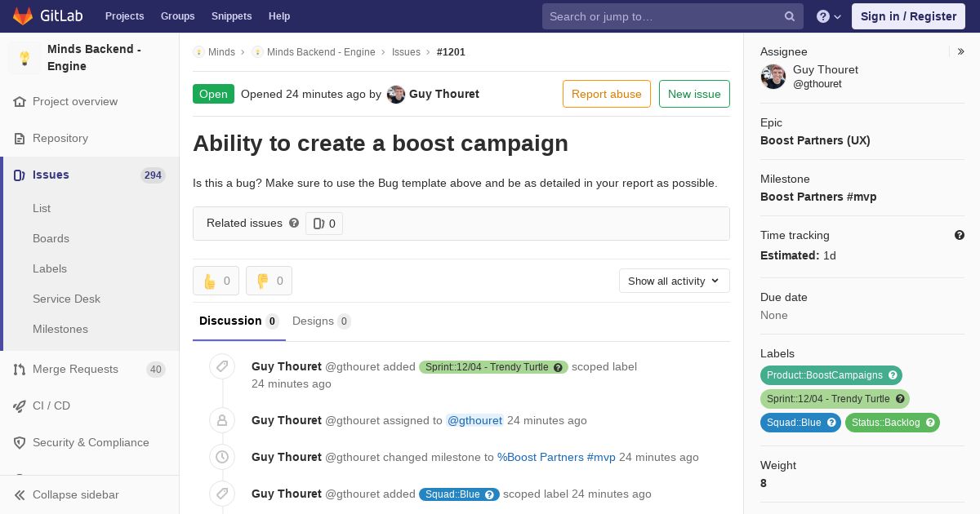Click the Search or jump to field

click(x=673, y=16)
